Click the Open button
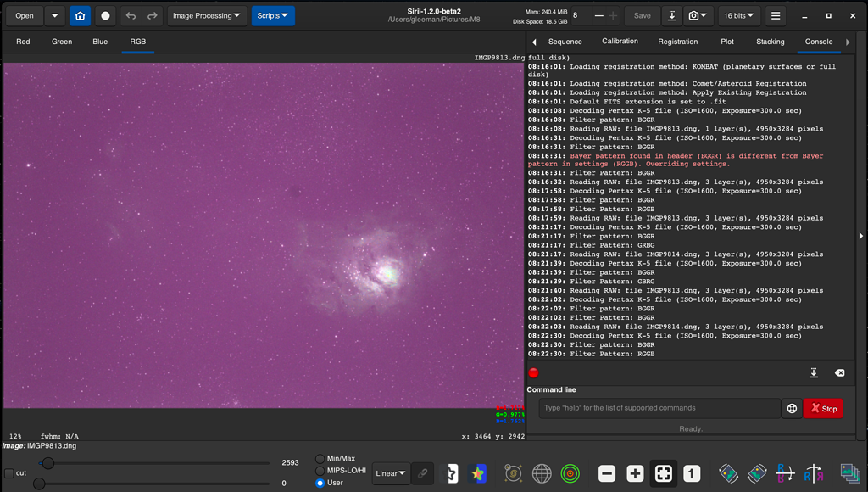 [x=25, y=15]
